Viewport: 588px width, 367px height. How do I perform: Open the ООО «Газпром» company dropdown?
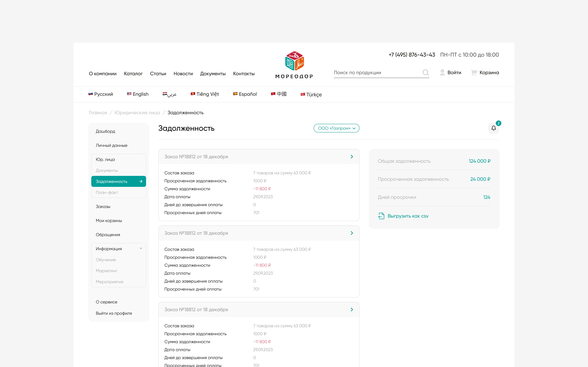point(336,128)
